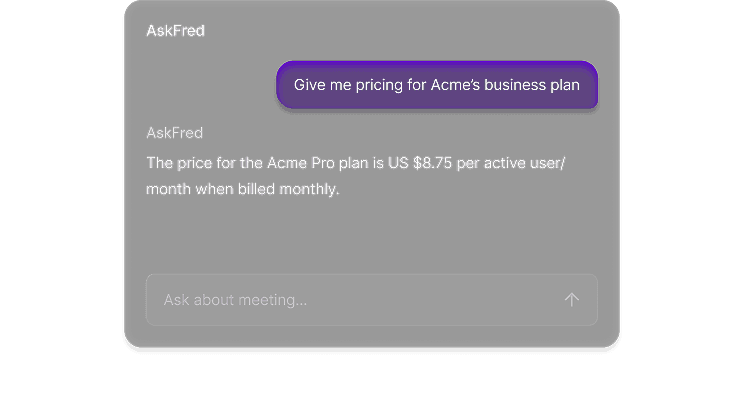This screenshot has width=744, height=400.
Task: Submit the message with the up arrow
Action: coord(571,300)
